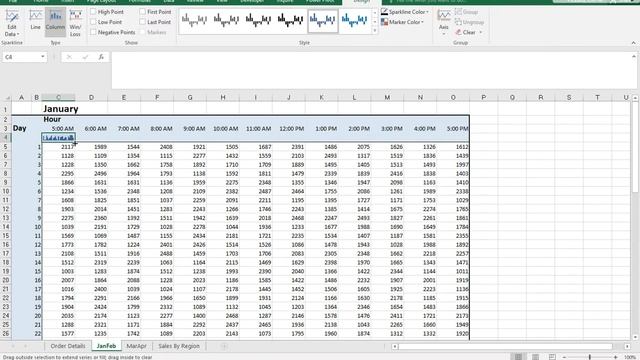Switch to Page Break Preview icon
The image size is (640, 360).
552,357
